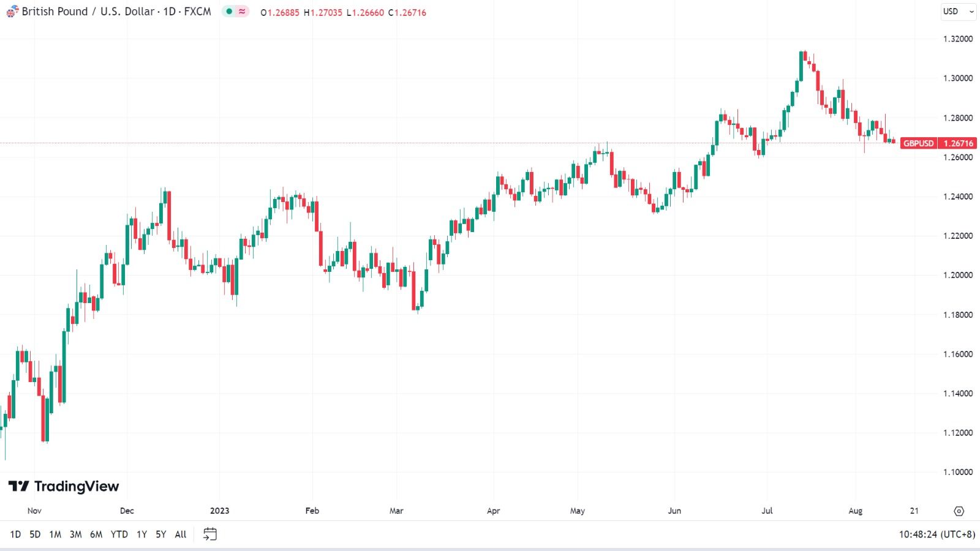Click the green market status dot
Viewport: 980px width, 551px height.
[x=229, y=12]
